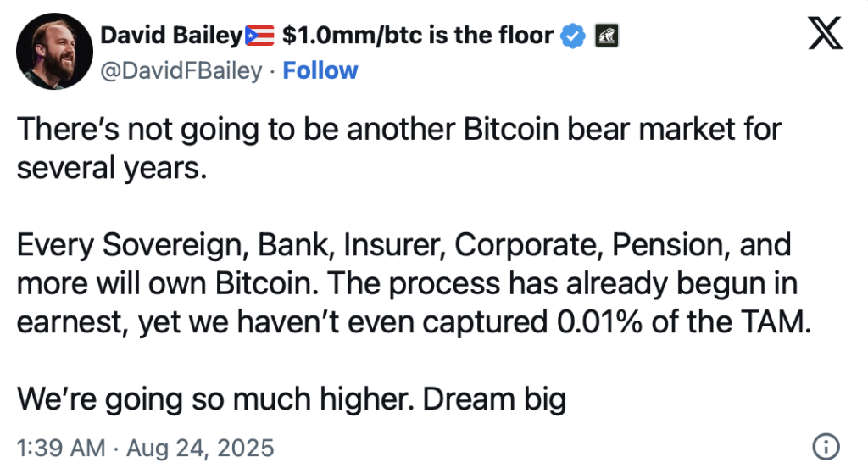Screen dimensions: 868x474
Task: Click the "Every Sovereign, Bank, Insurer" line
Action: pos(403,245)
